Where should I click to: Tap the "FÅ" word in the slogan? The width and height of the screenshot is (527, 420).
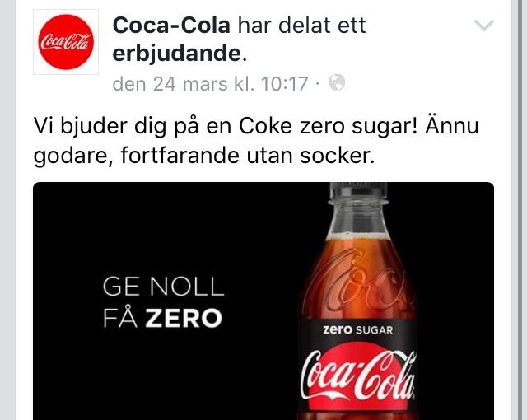120,318
